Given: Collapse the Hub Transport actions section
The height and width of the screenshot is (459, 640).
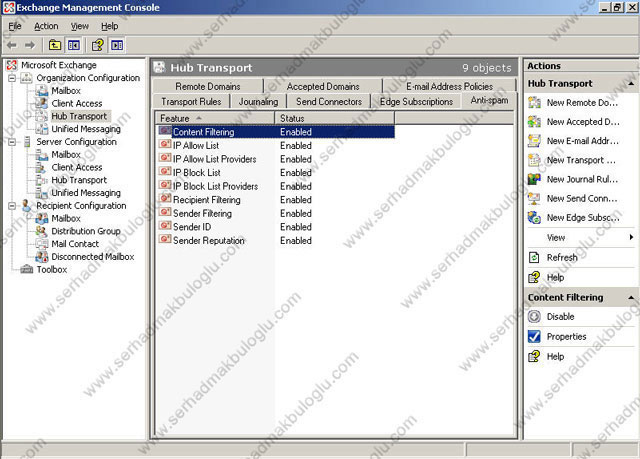Looking at the screenshot, I should (x=631, y=84).
